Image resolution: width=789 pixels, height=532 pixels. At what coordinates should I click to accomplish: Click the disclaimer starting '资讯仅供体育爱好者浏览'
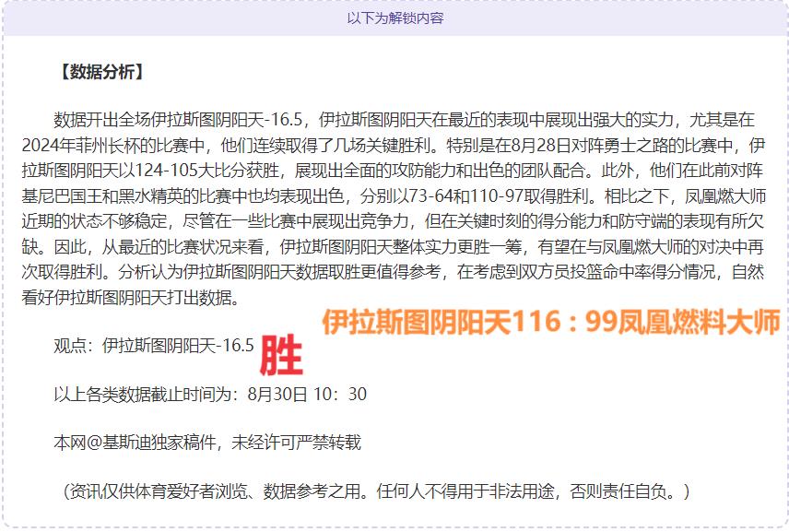point(376,491)
